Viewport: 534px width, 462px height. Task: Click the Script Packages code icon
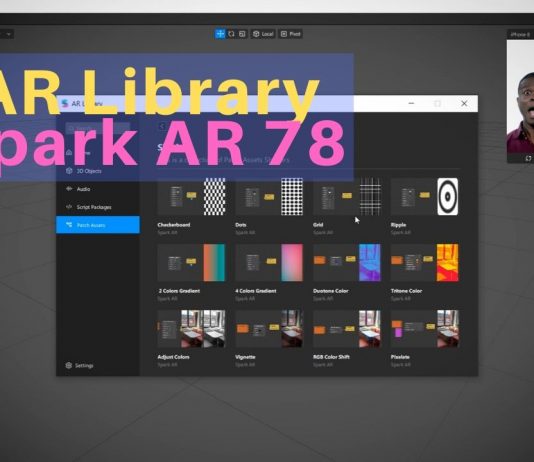point(69,207)
